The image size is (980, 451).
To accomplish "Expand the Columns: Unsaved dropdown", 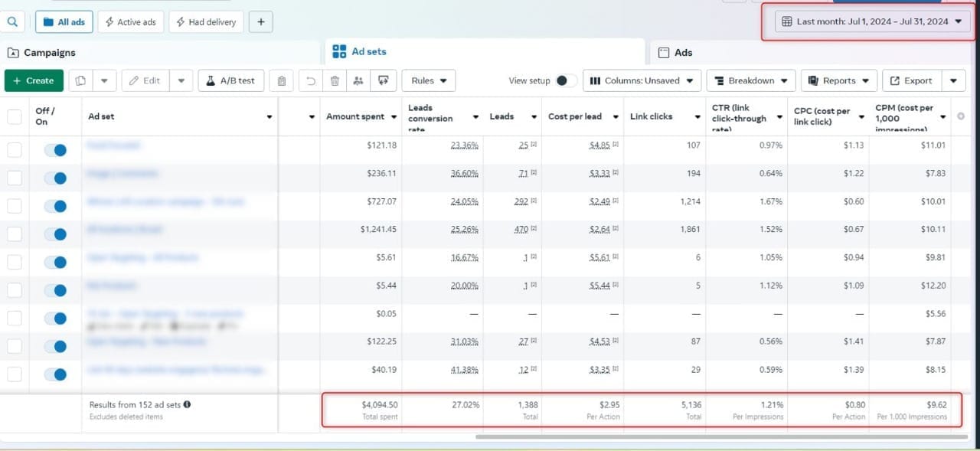I will point(642,80).
